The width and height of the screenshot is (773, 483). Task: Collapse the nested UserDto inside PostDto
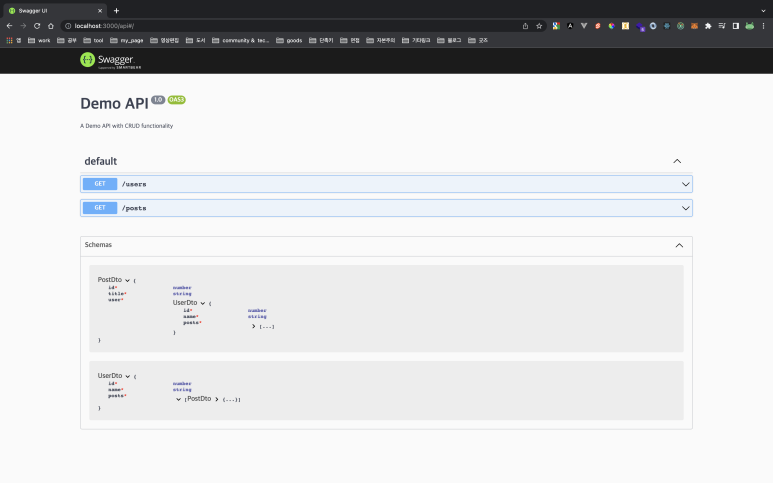pos(203,303)
